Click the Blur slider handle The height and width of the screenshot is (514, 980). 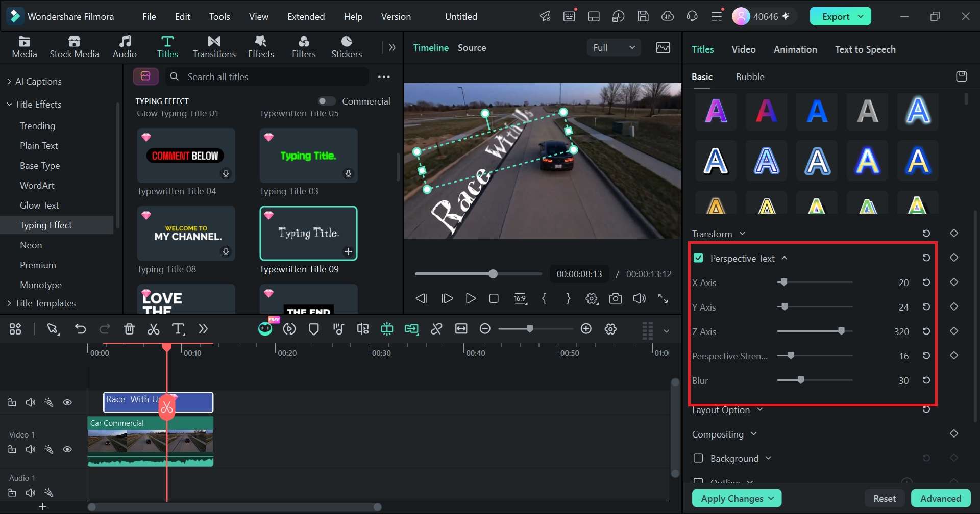[x=801, y=380]
